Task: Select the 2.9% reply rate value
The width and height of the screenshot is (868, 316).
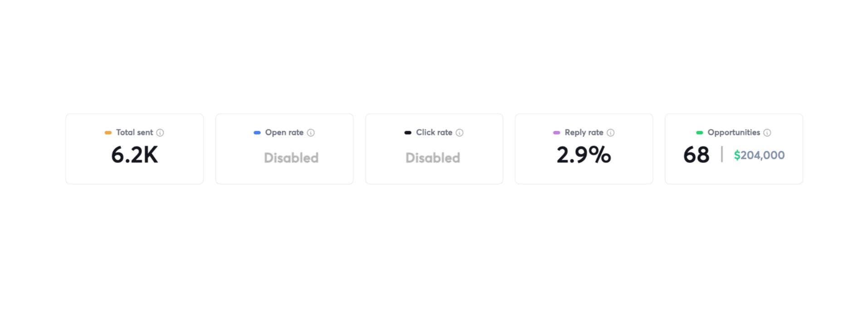Action: point(584,155)
